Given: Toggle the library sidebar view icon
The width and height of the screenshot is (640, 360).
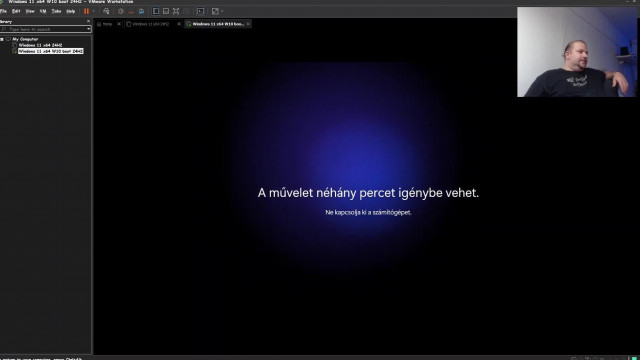Looking at the screenshot, I should pos(156,11).
